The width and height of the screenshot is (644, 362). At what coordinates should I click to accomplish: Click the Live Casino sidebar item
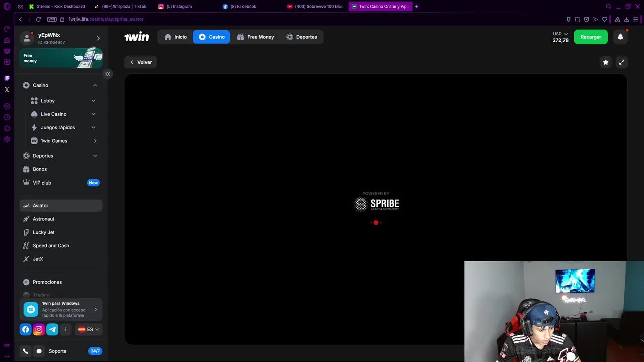coord(54,114)
